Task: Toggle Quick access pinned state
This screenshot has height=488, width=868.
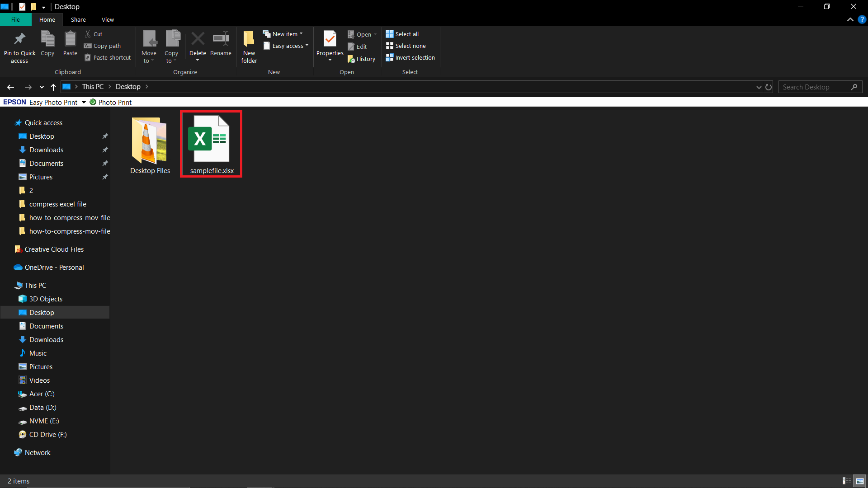Action: [x=104, y=136]
